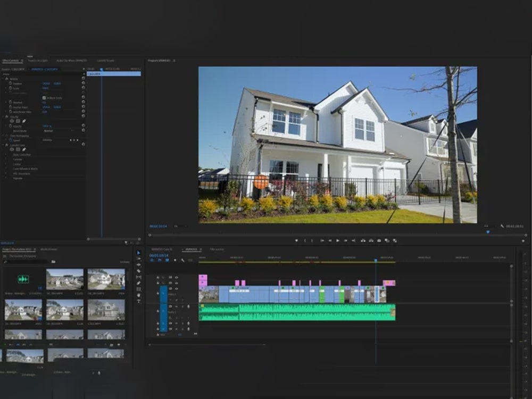Expand the Curves group

6,164
